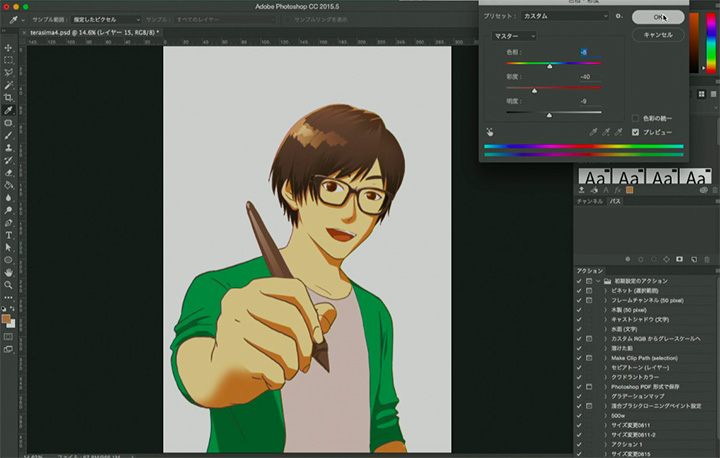This screenshot has width=720, height=458.
Task: Click the add mask icon in Paths panel
Action: (680, 260)
